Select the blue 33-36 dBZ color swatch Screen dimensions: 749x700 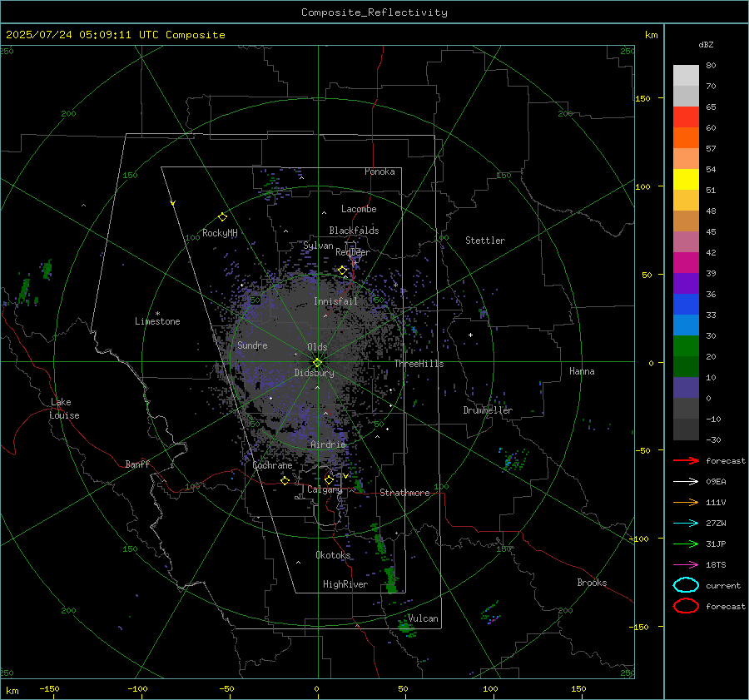[686, 305]
